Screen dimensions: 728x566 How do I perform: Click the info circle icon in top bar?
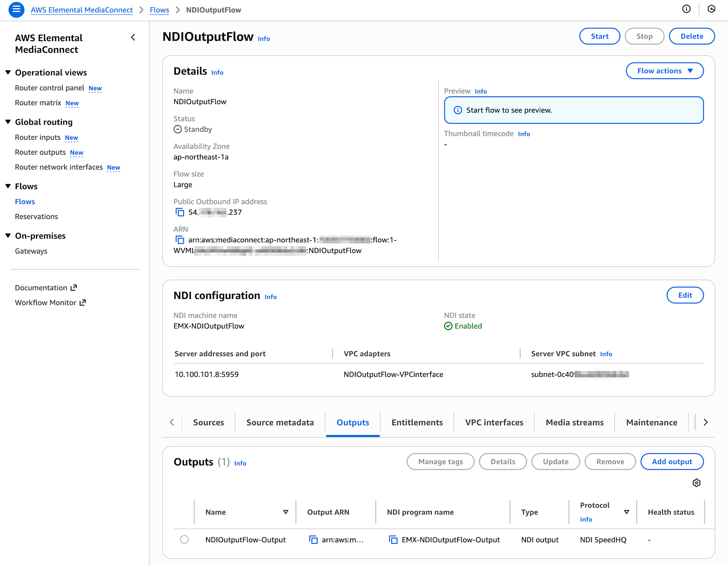point(686,9)
